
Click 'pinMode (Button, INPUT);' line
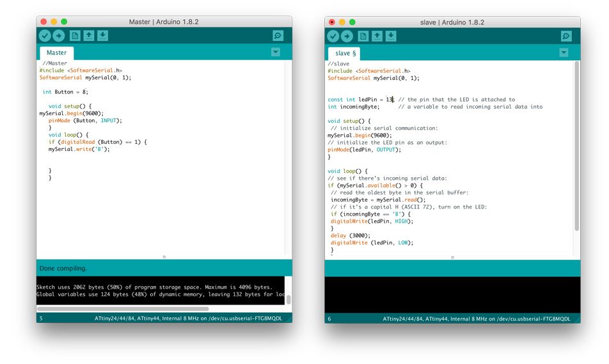click(x=85, y=120)
